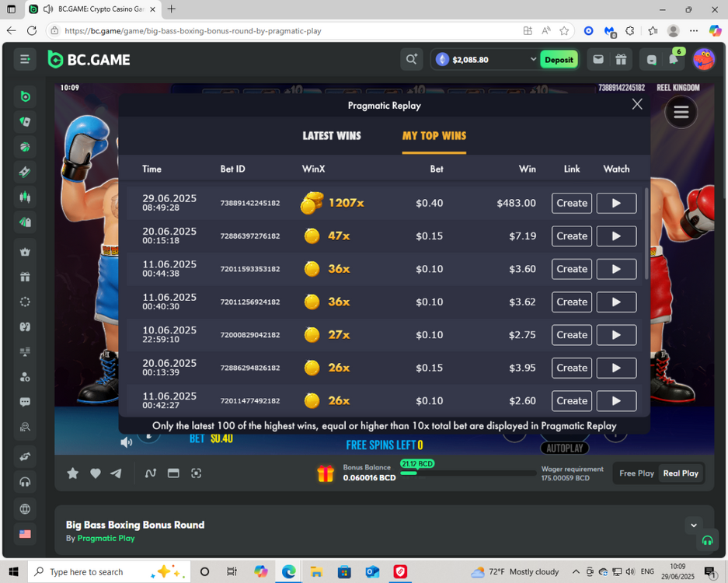This screenshot has height=583, width=728.
Task: Click the search icon in the header
Action: click(411, 59)
